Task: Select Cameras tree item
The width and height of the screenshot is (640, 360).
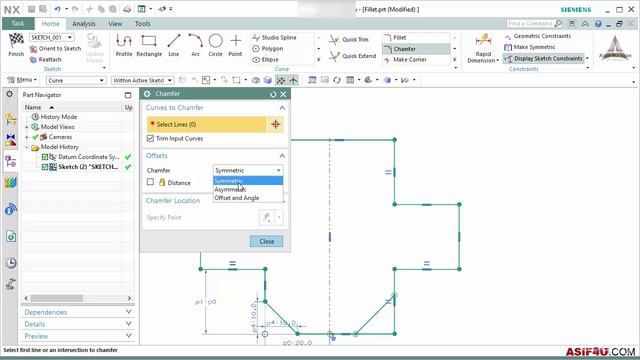Action: coord(60,137)
